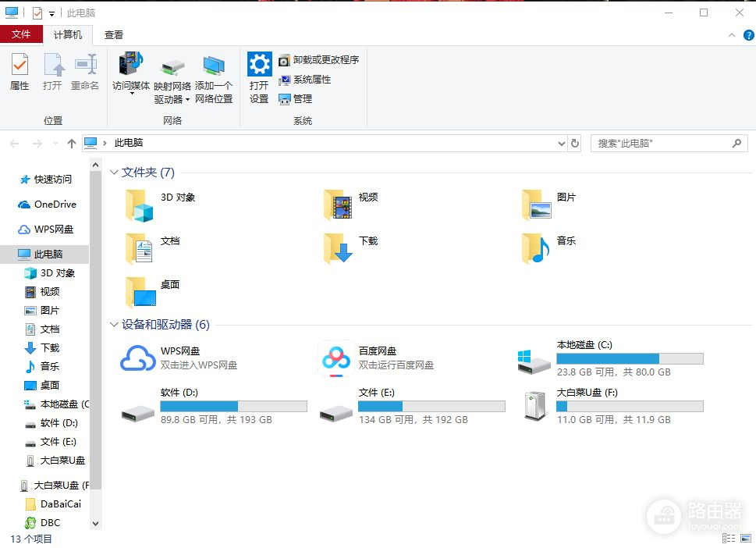Click the search magnifier icon
Screen dimensions: 756x548
tap(736, 144)
